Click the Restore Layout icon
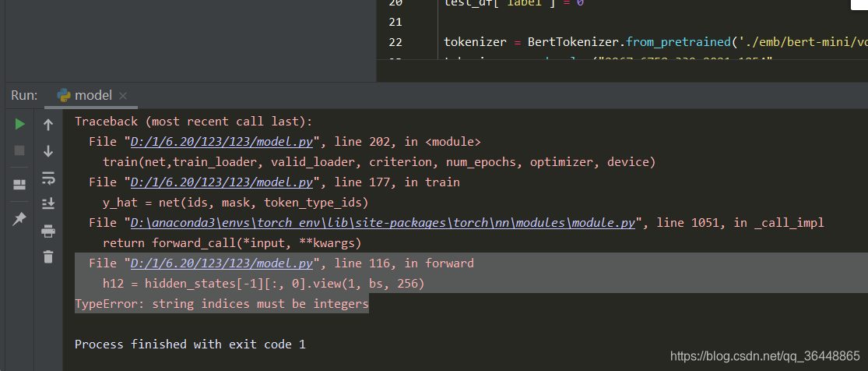868x371 pixels. point(19,185)
